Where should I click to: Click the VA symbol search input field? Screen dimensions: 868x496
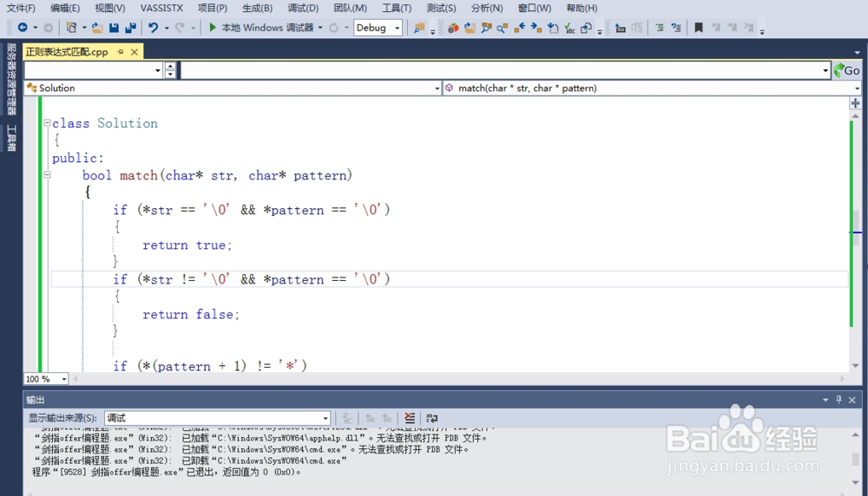(x=505, y=70)
